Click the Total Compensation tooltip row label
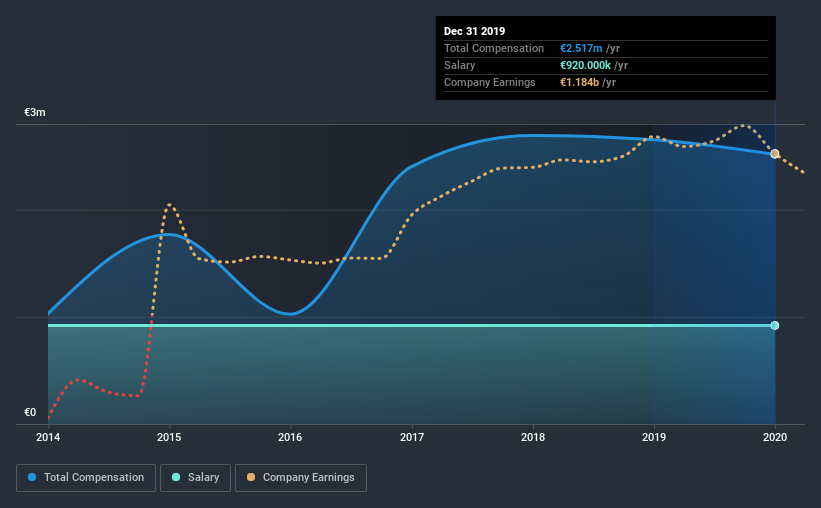The height and width of the screenshot is (508, 821). tap(494, 48)
